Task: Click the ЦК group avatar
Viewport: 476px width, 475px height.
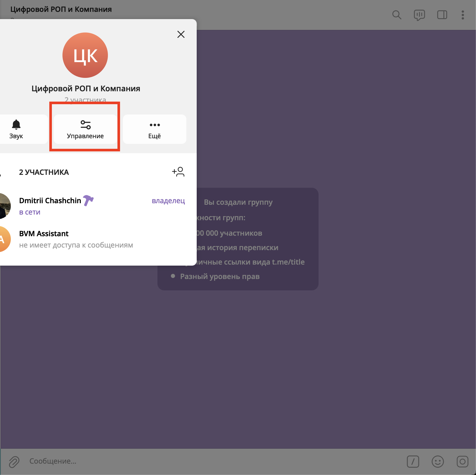Action: [85, 55]
